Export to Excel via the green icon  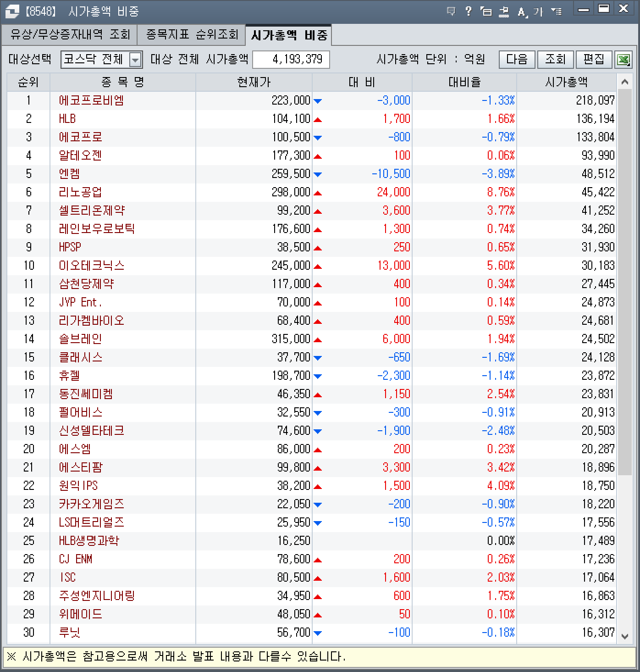pos(623,60)
